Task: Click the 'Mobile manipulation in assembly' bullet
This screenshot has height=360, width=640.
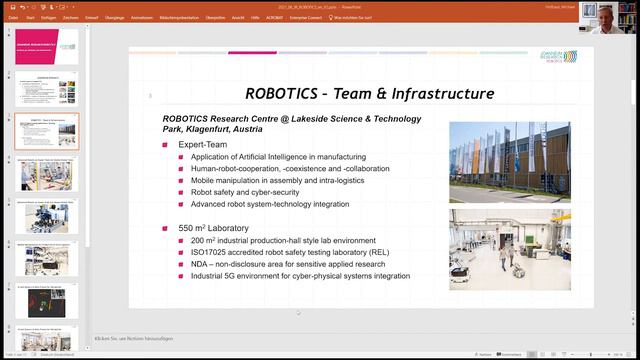Action: coord(278,180)
